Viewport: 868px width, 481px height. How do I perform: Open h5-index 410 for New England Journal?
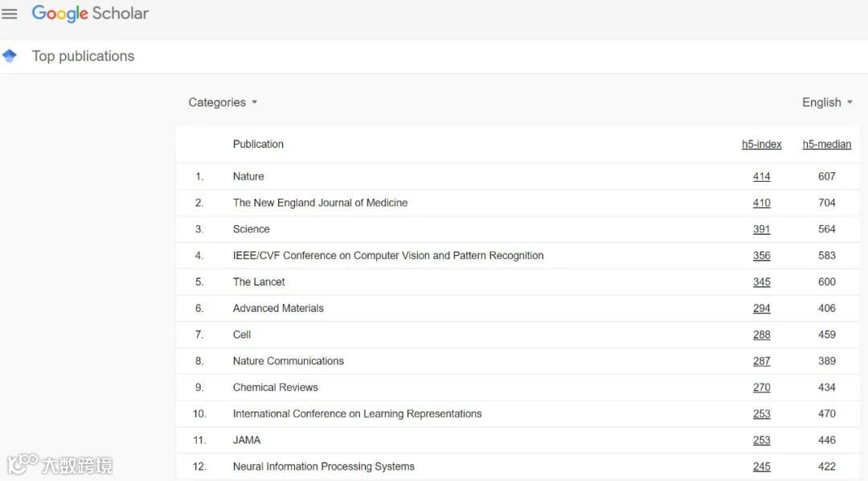click(x=761, y=203)
